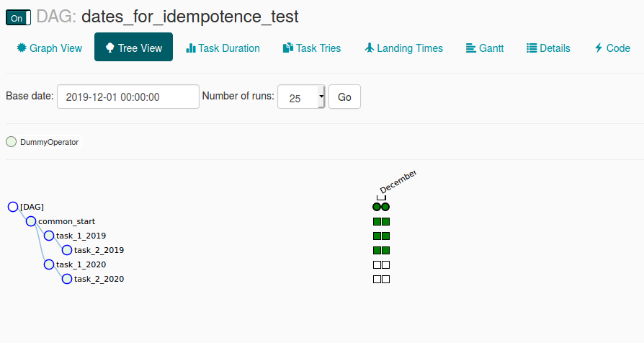
Task: Collapse the [DAG] root tree node
Action: pos(13,207)
